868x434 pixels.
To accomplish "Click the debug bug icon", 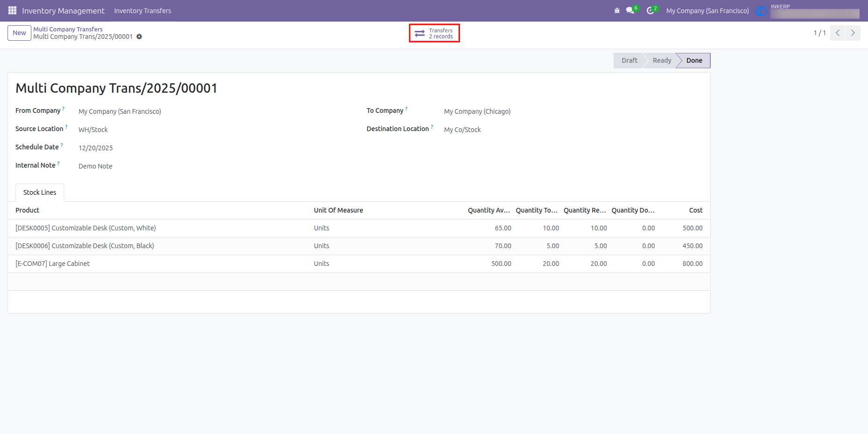I will point(617,10).
